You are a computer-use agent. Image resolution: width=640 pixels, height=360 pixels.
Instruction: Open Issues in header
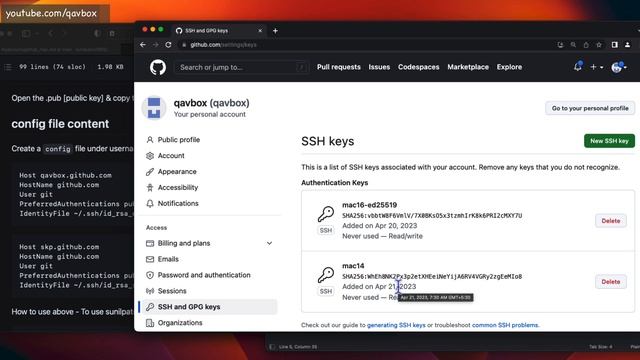[379, 67]
